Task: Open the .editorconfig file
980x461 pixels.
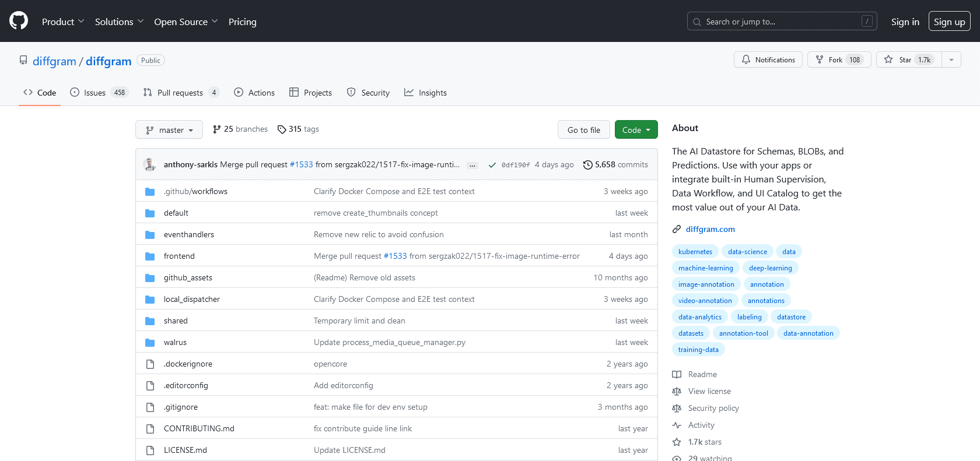Action: 185,386
